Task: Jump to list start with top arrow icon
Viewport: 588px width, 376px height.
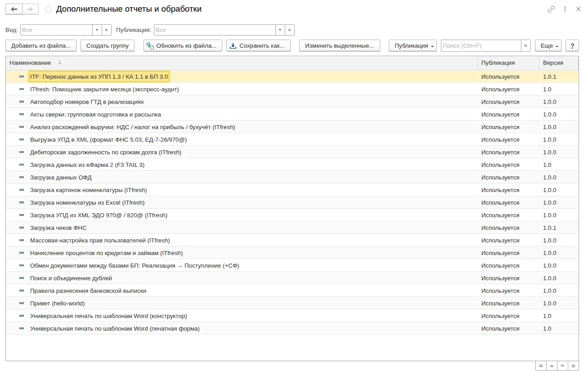Action: [541, 366]
